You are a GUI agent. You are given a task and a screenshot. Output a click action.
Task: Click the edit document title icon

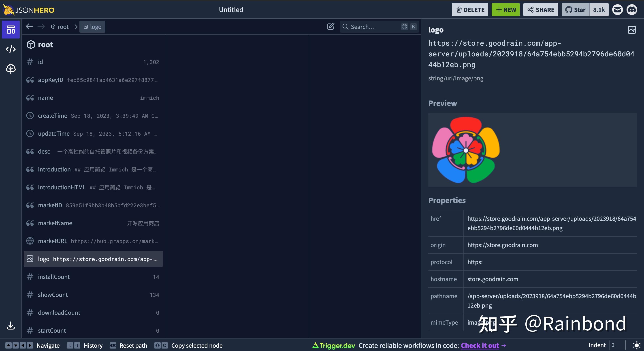pyautogui.click(x=331, y=26)
